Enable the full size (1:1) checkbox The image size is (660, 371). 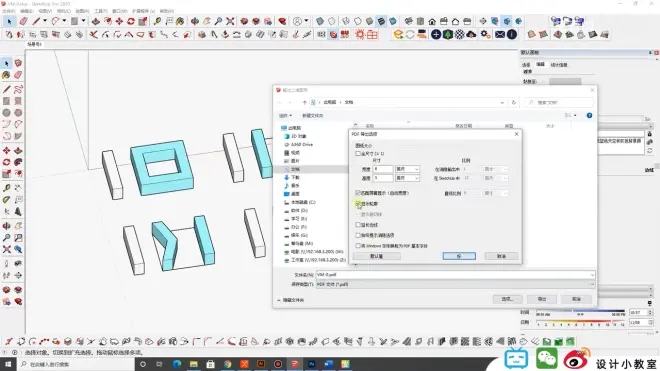coord(358,154)
